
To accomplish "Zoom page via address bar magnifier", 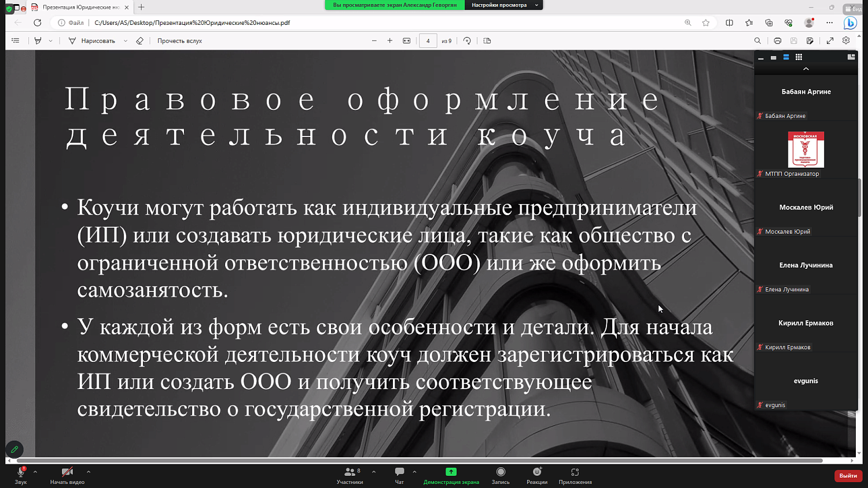I will point(688,23).
